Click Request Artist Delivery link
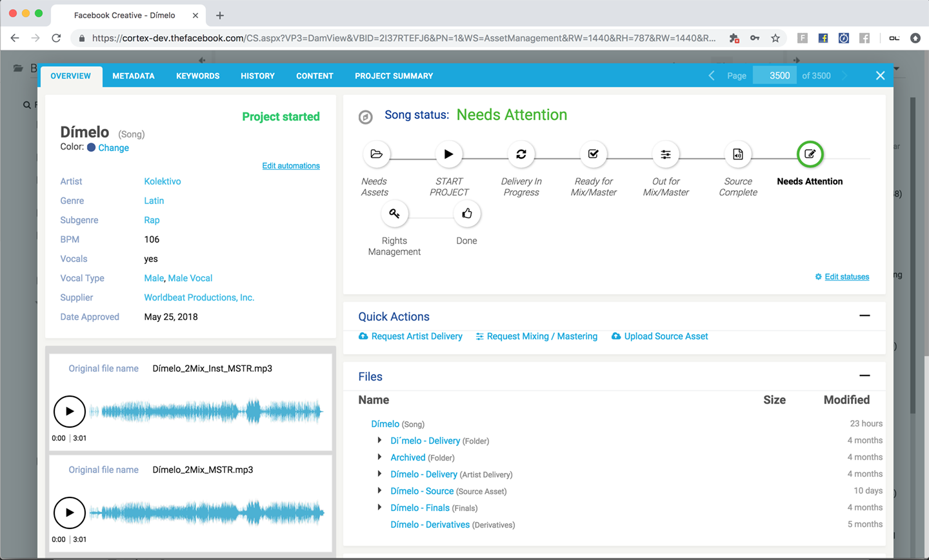 click(417, 336)
